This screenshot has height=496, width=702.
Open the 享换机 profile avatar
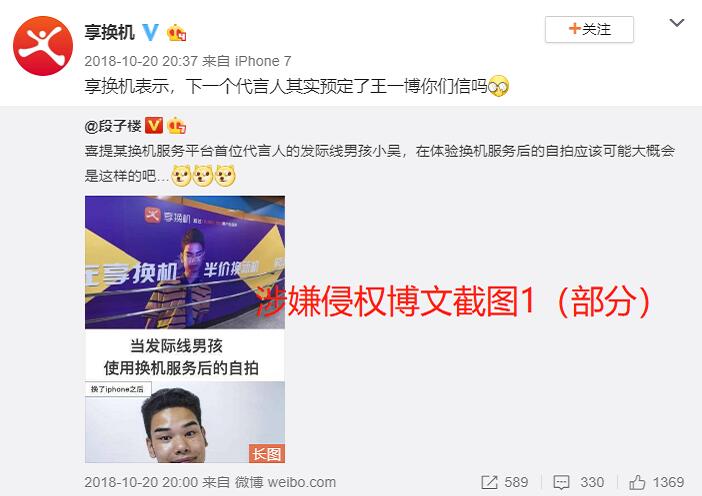pos(43,46)
